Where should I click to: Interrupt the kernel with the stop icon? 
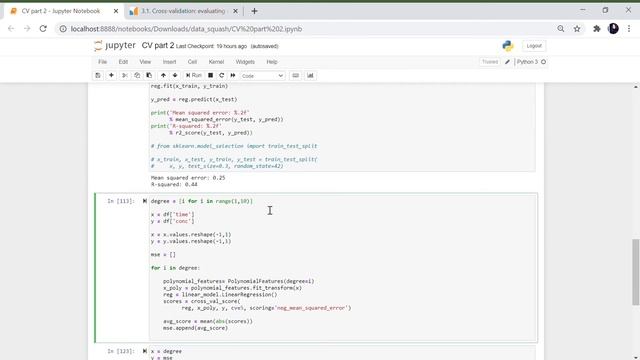pyautogui.click(x=210, y=76)
